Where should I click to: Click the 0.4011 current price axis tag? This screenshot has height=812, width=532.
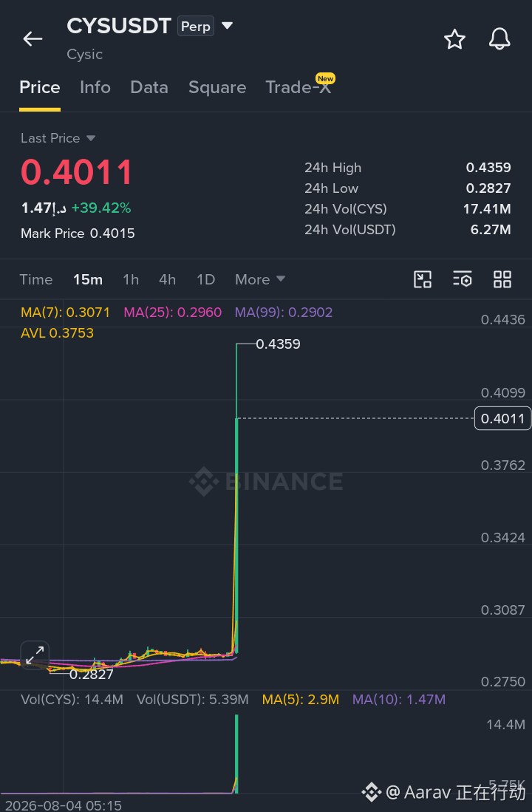(x=502, y=418)
